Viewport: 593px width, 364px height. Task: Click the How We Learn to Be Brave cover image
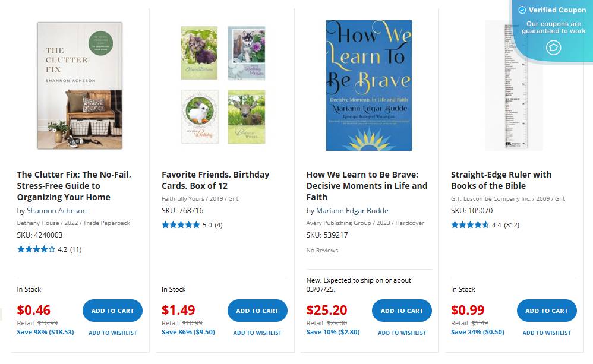[x=368, y=85]
